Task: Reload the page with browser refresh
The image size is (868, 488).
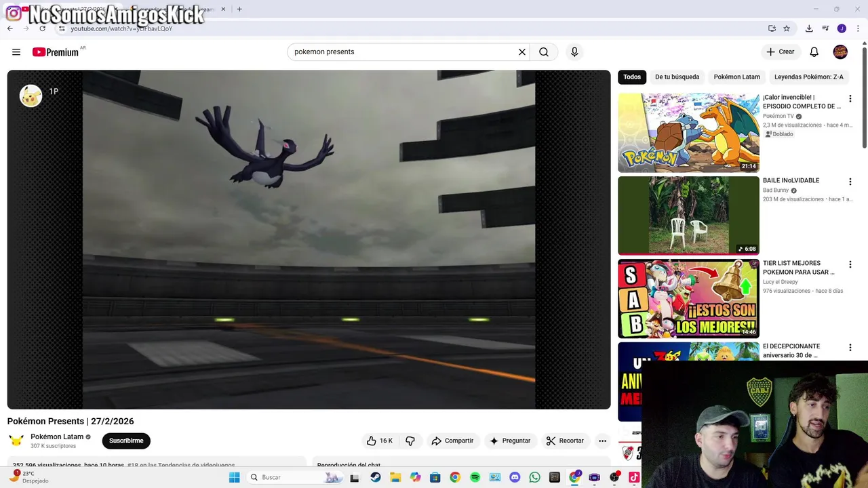Action: [42, 28]
